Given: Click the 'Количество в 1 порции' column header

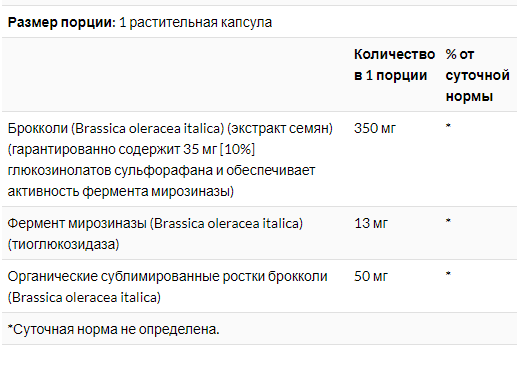Looking at the screenshot, I should 394,65.
